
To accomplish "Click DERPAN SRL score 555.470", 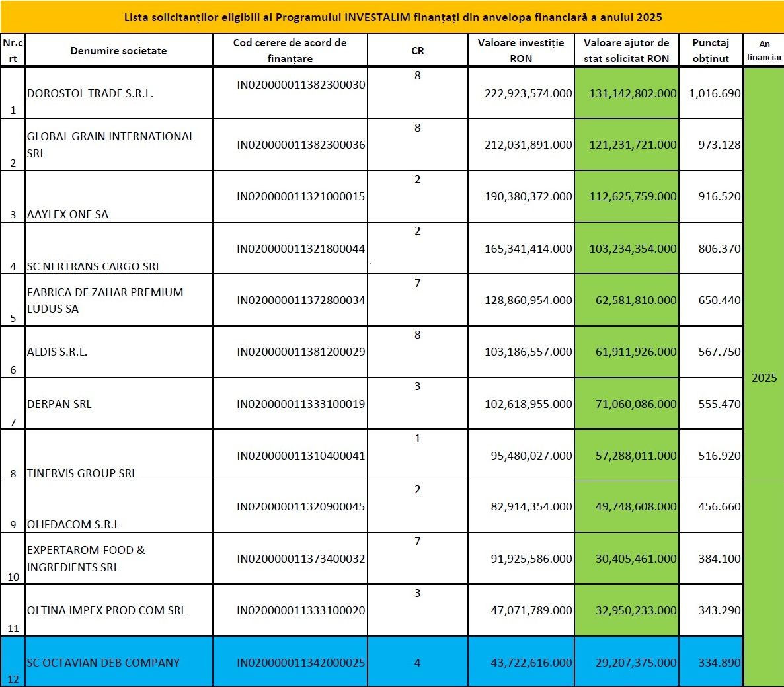I will 719,404.
